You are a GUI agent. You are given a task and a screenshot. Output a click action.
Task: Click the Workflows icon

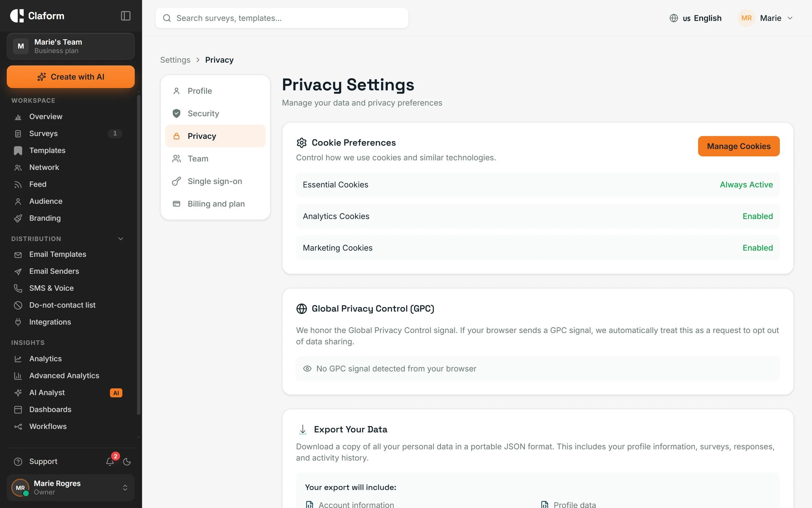point(18,427)
